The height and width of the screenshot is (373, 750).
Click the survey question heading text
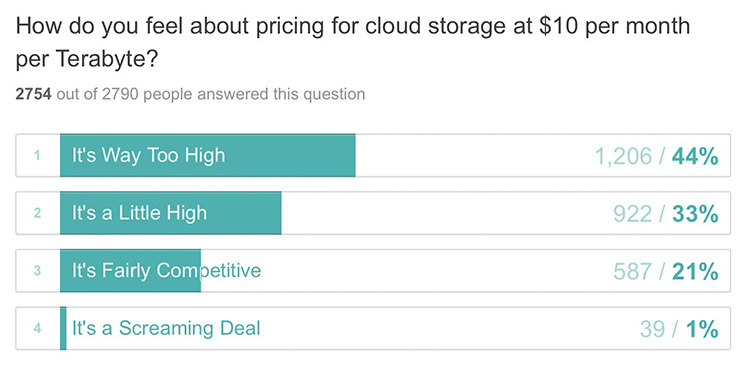pos(353,43)
